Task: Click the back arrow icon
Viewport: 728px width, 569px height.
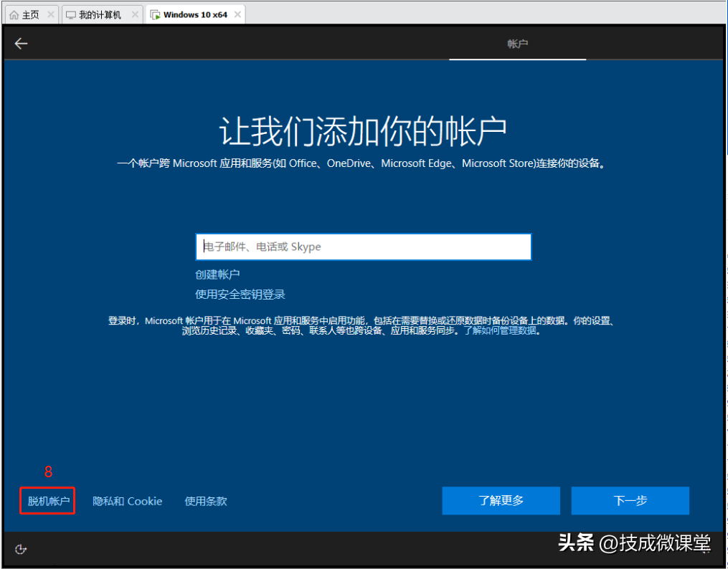Action: [21, 44]
